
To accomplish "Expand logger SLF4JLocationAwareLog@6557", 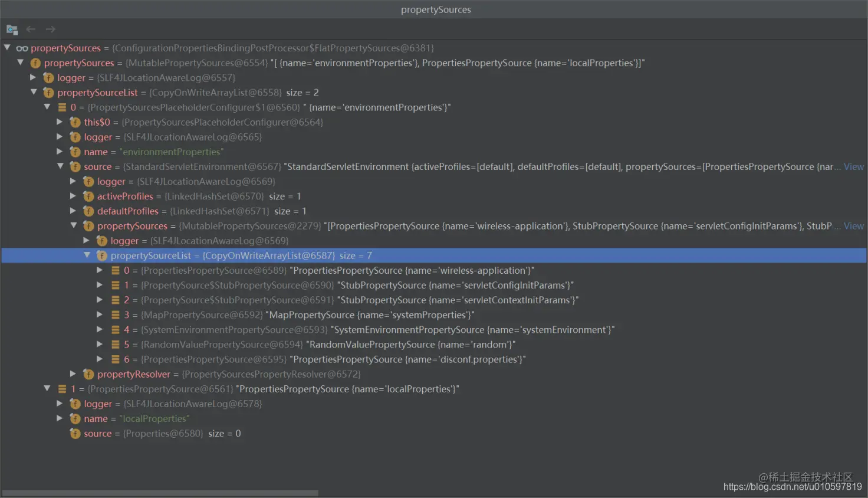I will click(34, 77).
